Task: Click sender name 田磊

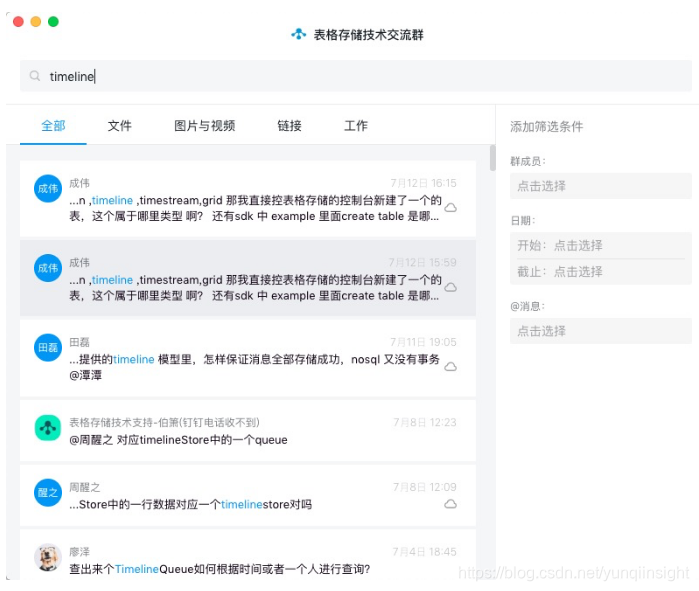Action: pyautogui.click(x=79, y=342)
